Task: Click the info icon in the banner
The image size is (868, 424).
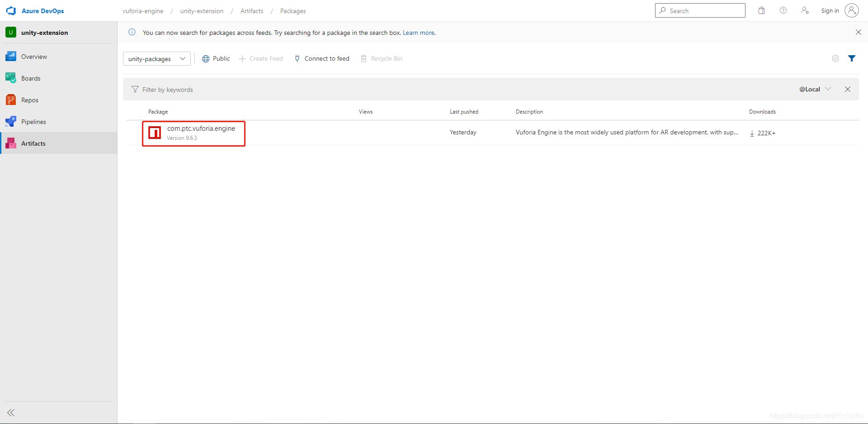Action: point(132,32)
